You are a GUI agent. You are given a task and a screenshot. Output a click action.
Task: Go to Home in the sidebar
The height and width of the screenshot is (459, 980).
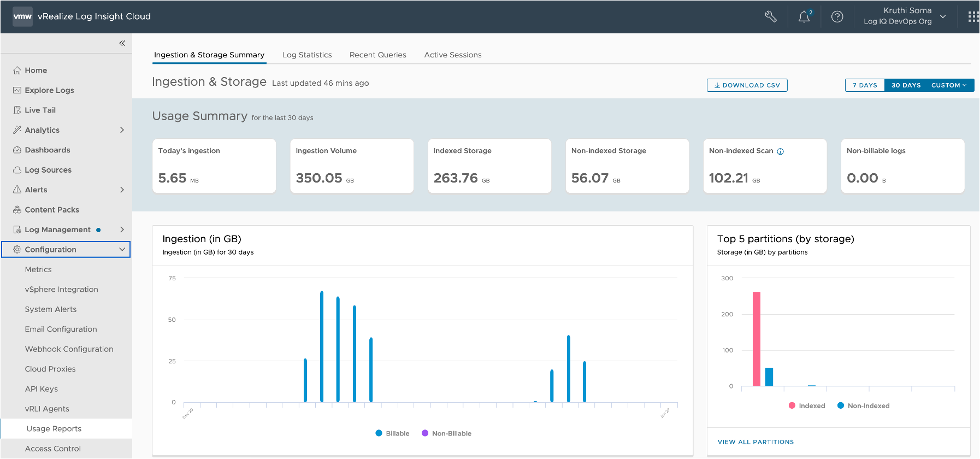coord(36,70)
